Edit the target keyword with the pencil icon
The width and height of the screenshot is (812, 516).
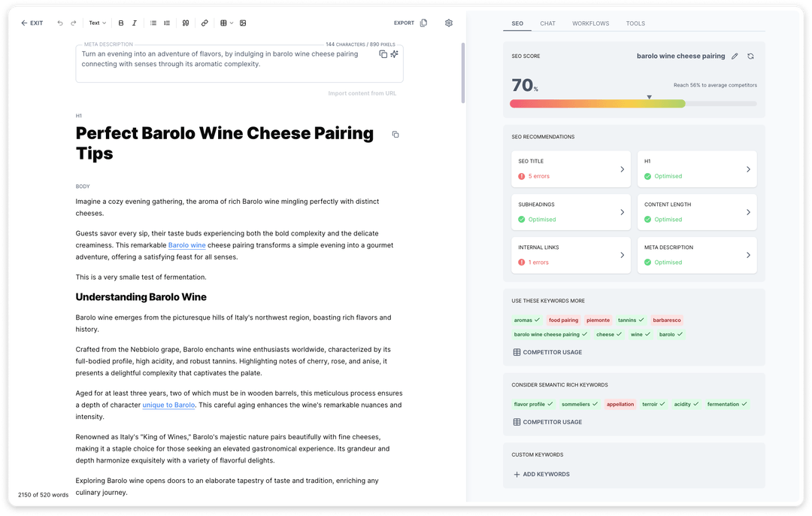click(735, 56)
